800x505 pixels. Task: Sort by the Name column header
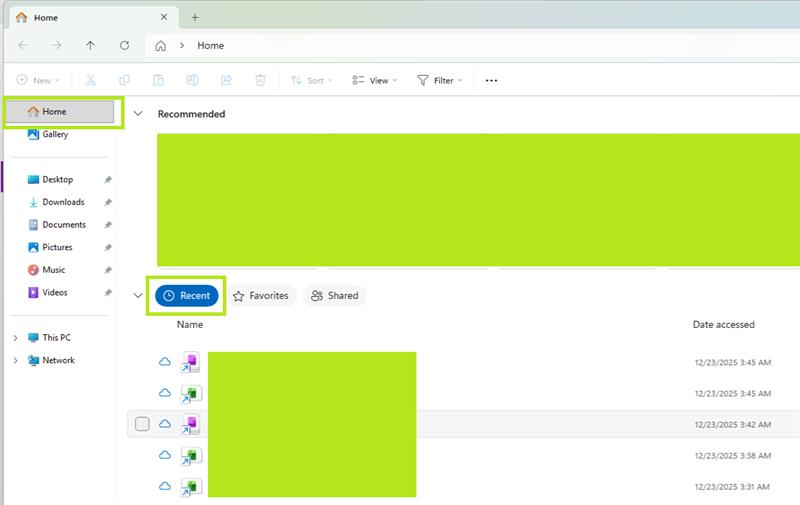pyautogui.click(x=190, y=324)
